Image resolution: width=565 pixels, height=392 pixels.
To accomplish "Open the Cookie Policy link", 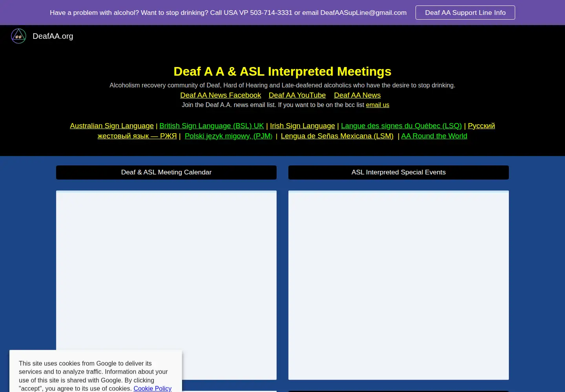I will [x=153, y=388].
